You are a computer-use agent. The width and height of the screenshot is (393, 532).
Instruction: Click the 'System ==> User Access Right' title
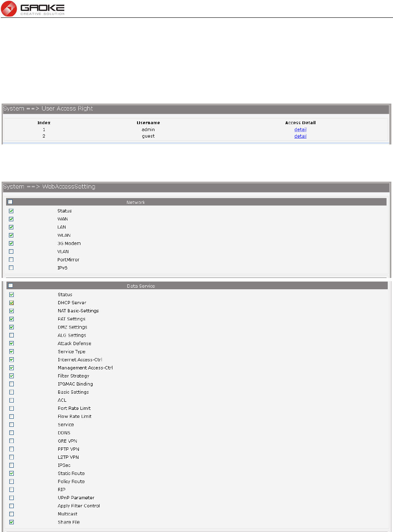48,108
